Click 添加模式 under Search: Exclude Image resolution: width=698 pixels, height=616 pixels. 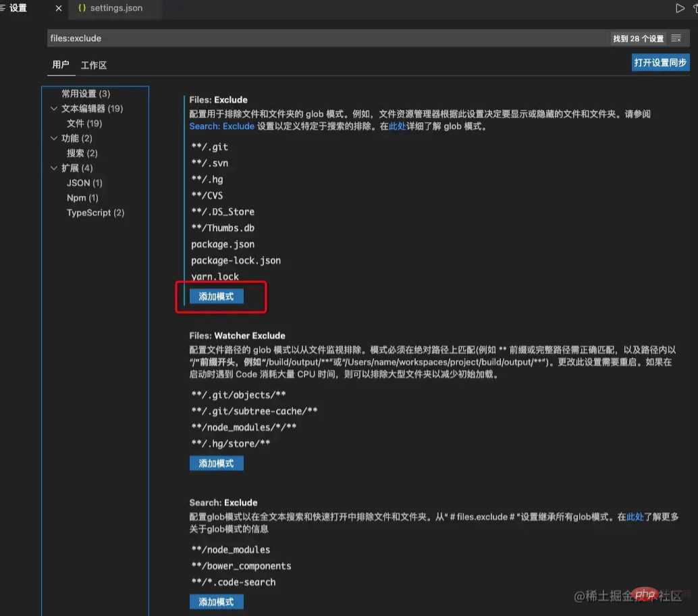[x=216, y=602]
